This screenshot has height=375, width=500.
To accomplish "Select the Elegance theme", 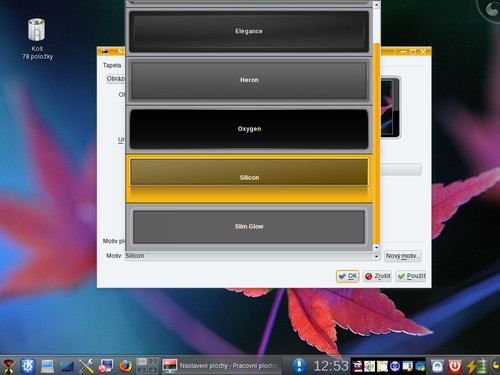I will (249, 31).
